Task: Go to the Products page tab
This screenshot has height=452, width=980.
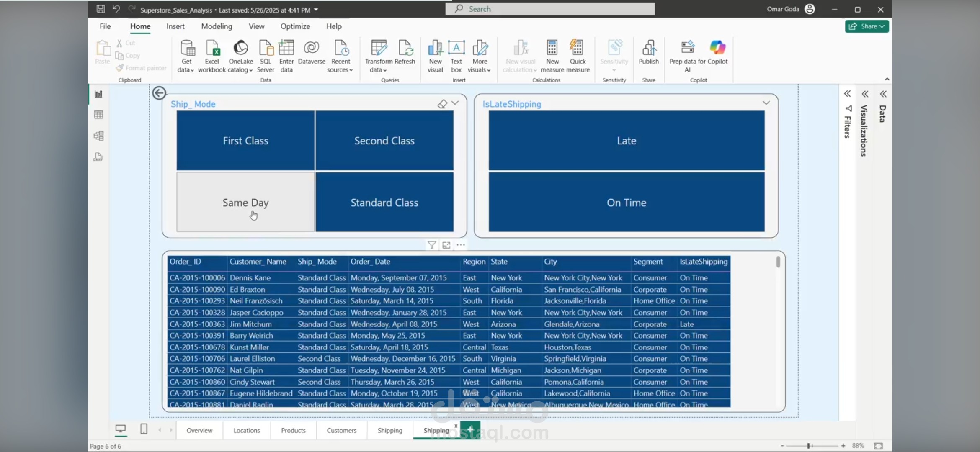Action: click(x=293, y=430)
